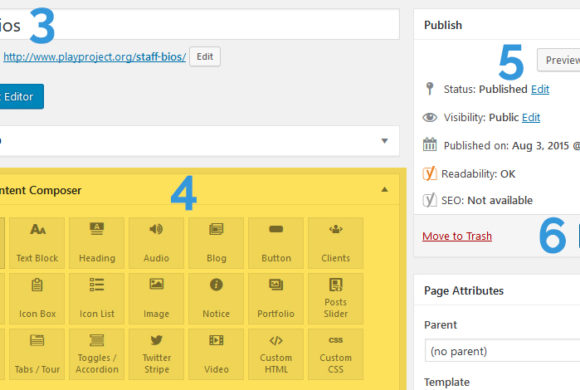Screen dimensions: 580x390
Task: Click the Visibility eye icon
Action: pos(430,117)
